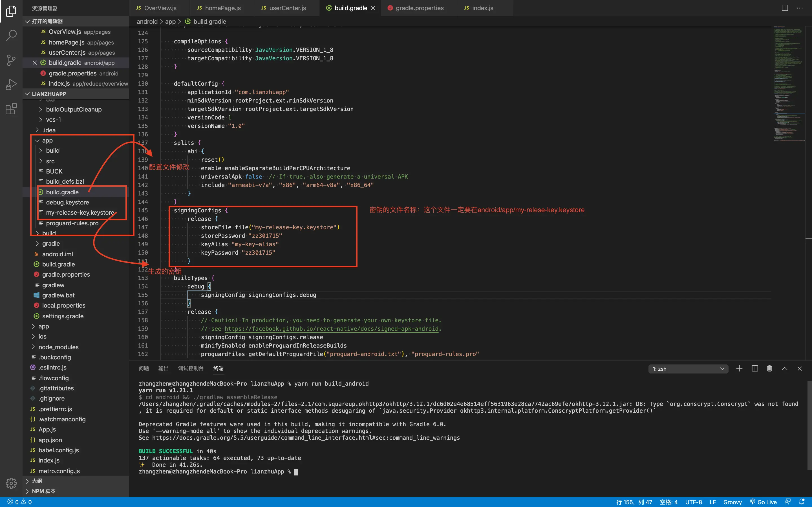The width and height of the screenshot is (812, 507).
Task: Switch to the gradle.properties editor tab
Action: 419,8
